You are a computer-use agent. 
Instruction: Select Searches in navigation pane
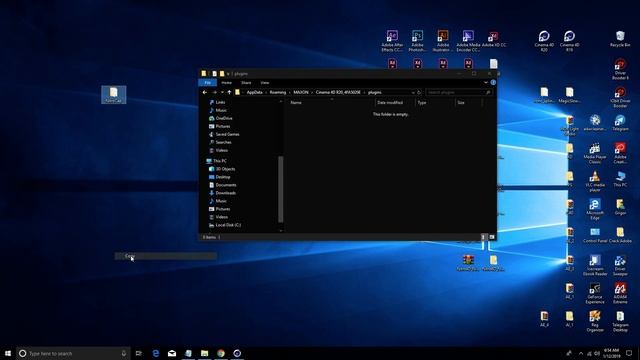pos(220,142)
